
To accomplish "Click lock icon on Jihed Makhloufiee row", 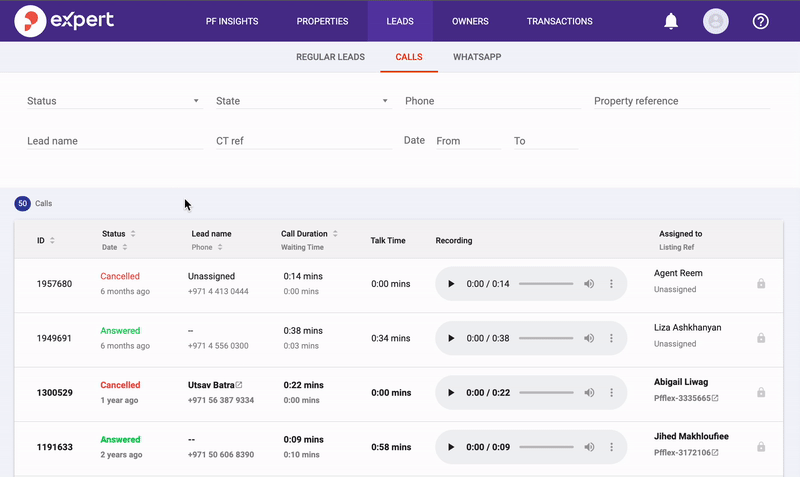I will 761,447.
